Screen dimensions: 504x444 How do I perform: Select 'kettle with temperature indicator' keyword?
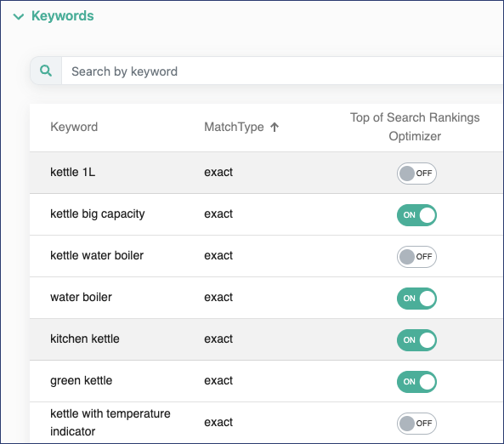point(110,423)
